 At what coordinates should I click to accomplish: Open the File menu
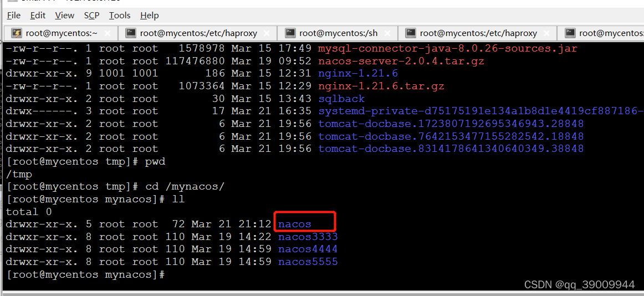pos(13,16)
